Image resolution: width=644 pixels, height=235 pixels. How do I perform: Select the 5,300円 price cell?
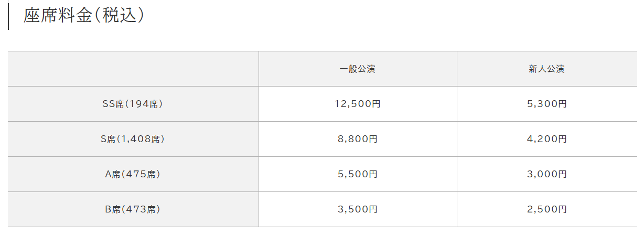(547, 104)
